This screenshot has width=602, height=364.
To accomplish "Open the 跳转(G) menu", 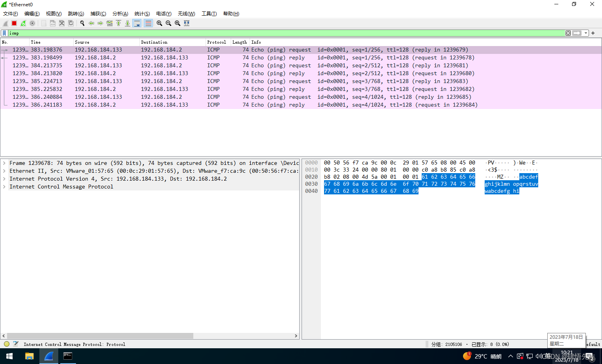I will click(x=76, y=14).
